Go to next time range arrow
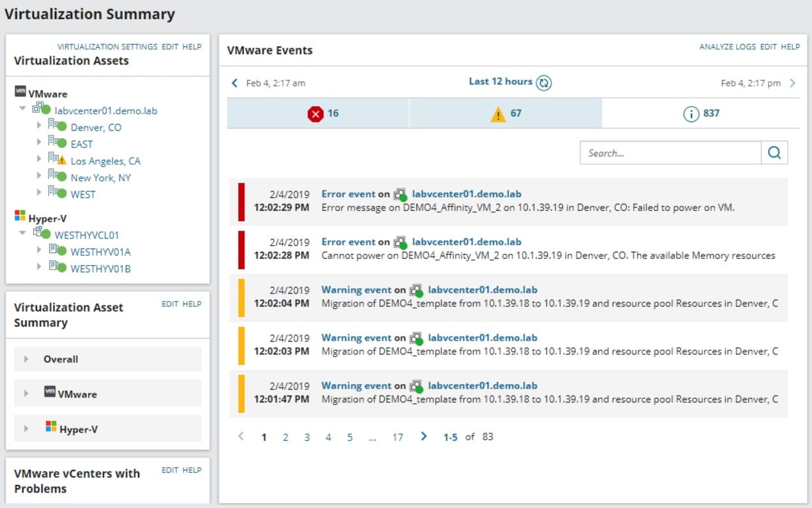Viewport: 812px width, 508px height. click(x=793, y=83)
